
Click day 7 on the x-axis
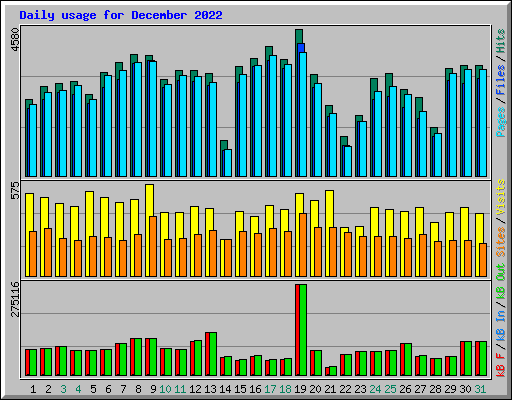coord(123,389)
